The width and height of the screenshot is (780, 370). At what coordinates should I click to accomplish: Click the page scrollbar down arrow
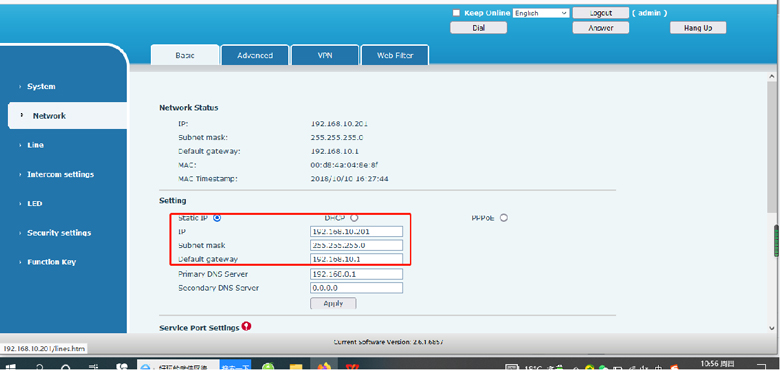coord(772,328)
